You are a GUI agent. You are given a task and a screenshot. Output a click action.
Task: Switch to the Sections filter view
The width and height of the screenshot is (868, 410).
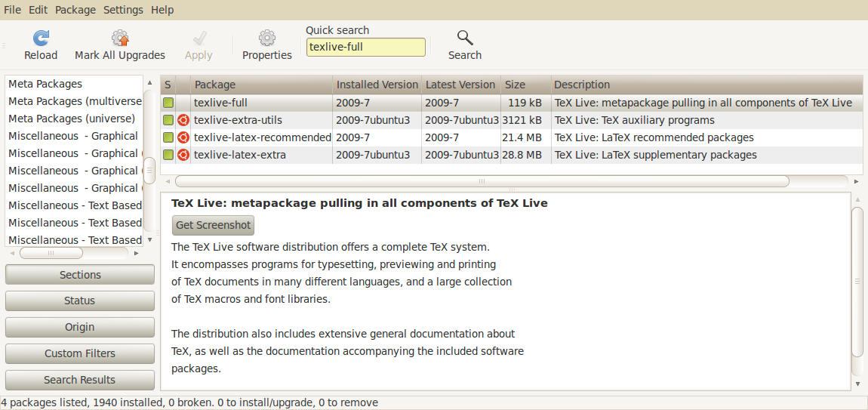click(80, 275)
